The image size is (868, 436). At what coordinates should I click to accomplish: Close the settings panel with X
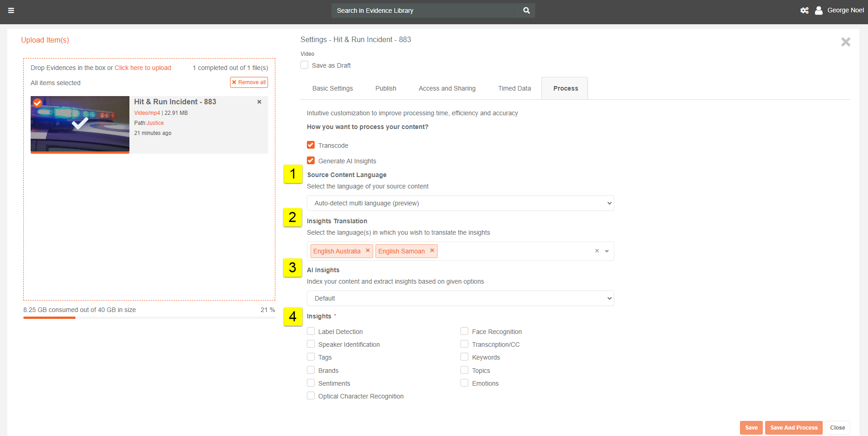pos(846,42)
